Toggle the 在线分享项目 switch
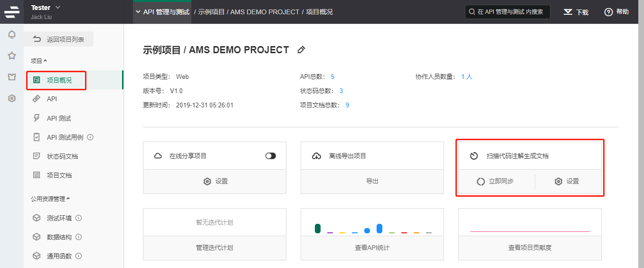This screenshot has width=644, height=268. click(x=271, y=156)
